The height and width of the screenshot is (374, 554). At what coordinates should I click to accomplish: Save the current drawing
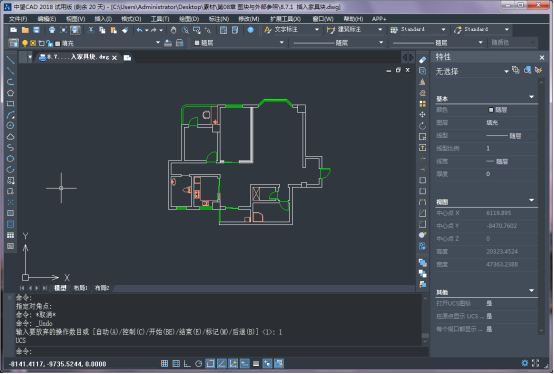pyautogui.click(x=36, y=30)
